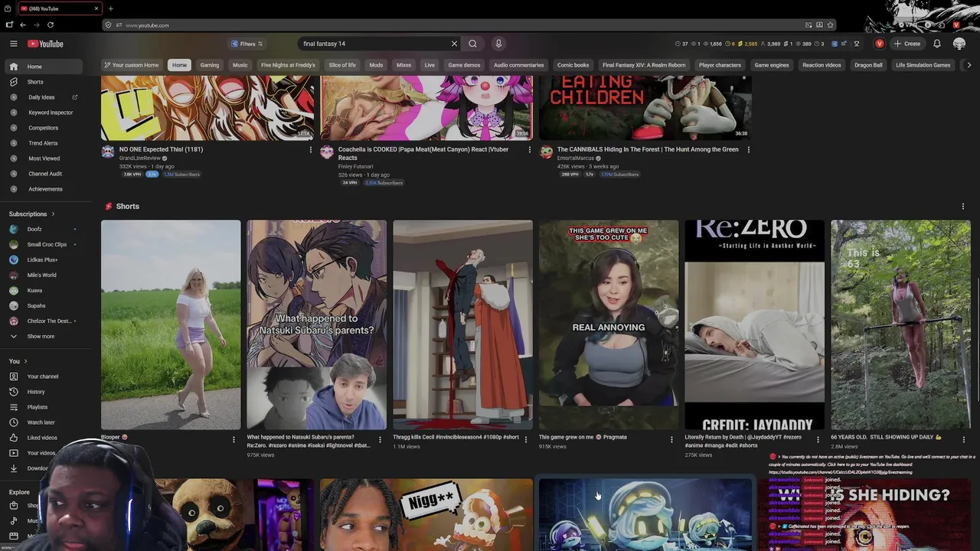Open the notifications bell
The width and height of the screenshot is (980, 551).
[x=936, y=44]
